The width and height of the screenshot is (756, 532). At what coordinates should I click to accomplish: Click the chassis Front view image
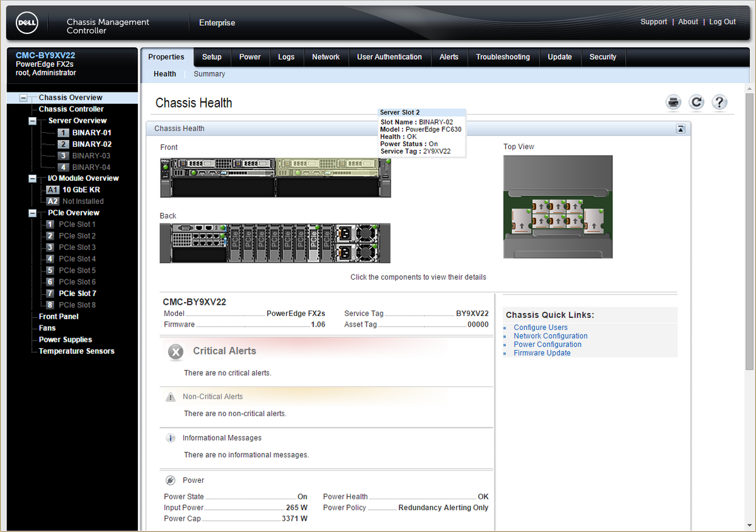pos(275,178)
